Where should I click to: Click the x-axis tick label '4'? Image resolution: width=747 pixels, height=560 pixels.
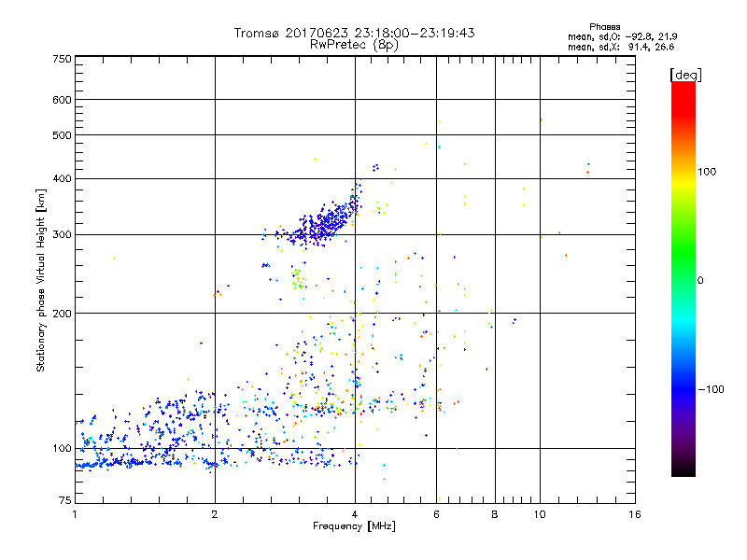[355, 514]
